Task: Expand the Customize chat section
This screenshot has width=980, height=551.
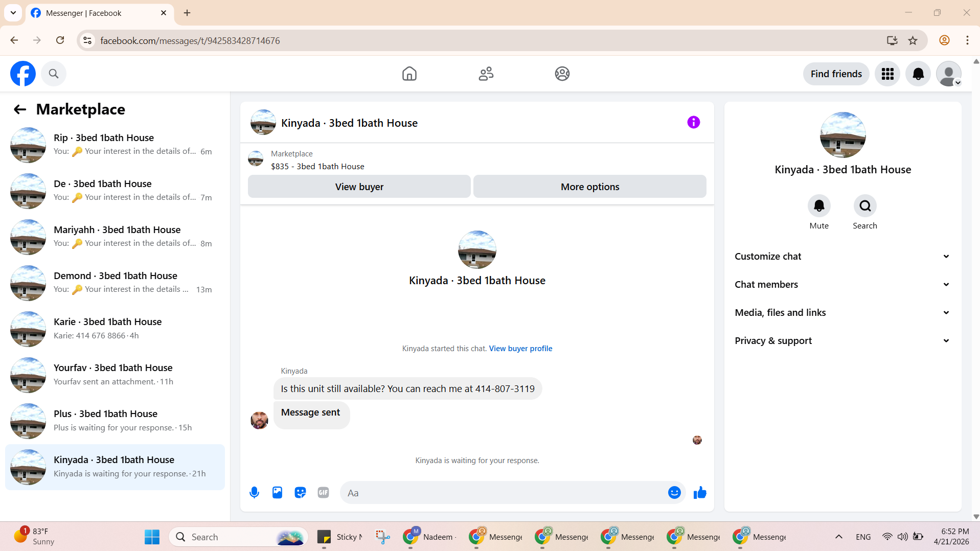Action: (842, 257)
